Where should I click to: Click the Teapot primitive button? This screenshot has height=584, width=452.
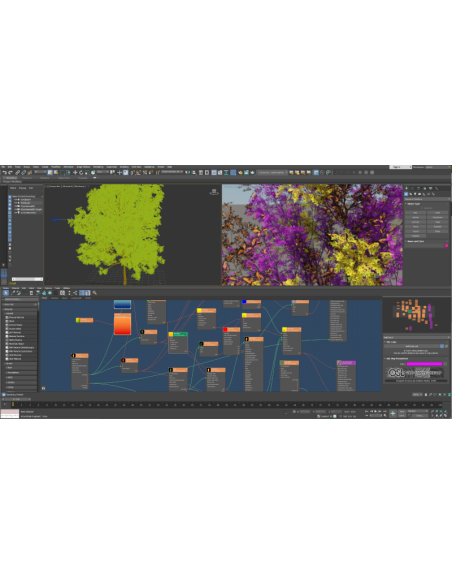coord(416,231)
